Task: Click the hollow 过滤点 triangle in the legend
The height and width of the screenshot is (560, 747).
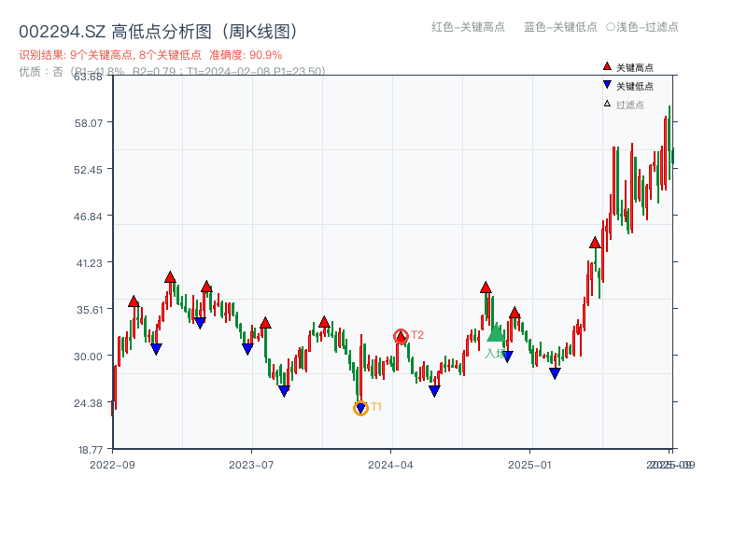Action: point(607,104)
